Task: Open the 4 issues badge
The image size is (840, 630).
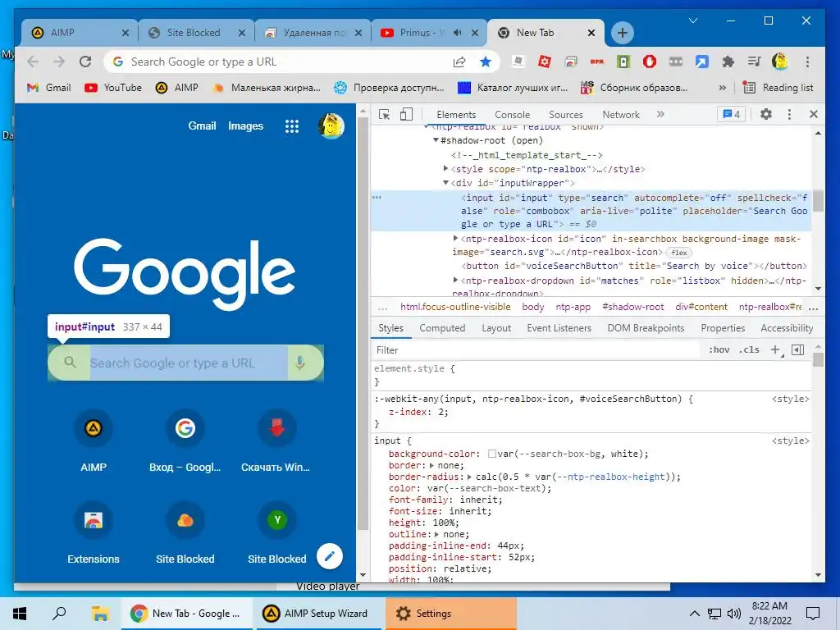Action: 731,114
